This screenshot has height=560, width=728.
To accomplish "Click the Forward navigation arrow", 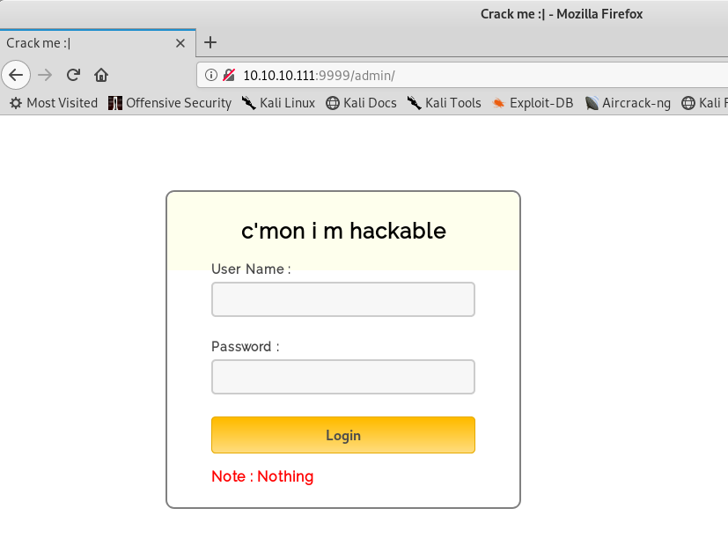I will 45,75.
